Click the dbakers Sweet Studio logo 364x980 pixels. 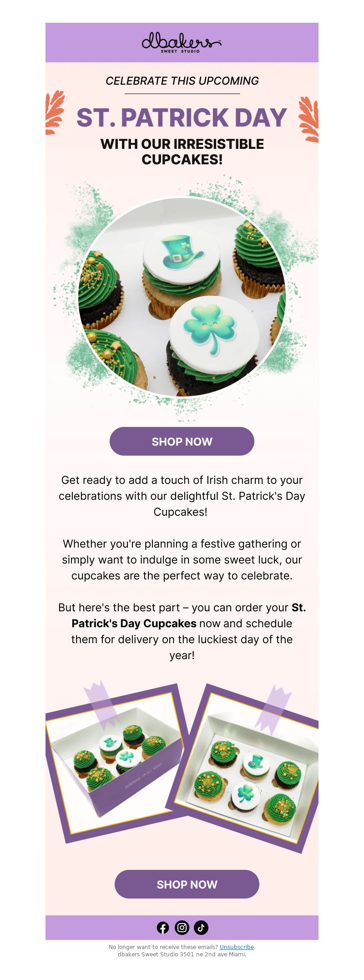click(x=182, y=42)
